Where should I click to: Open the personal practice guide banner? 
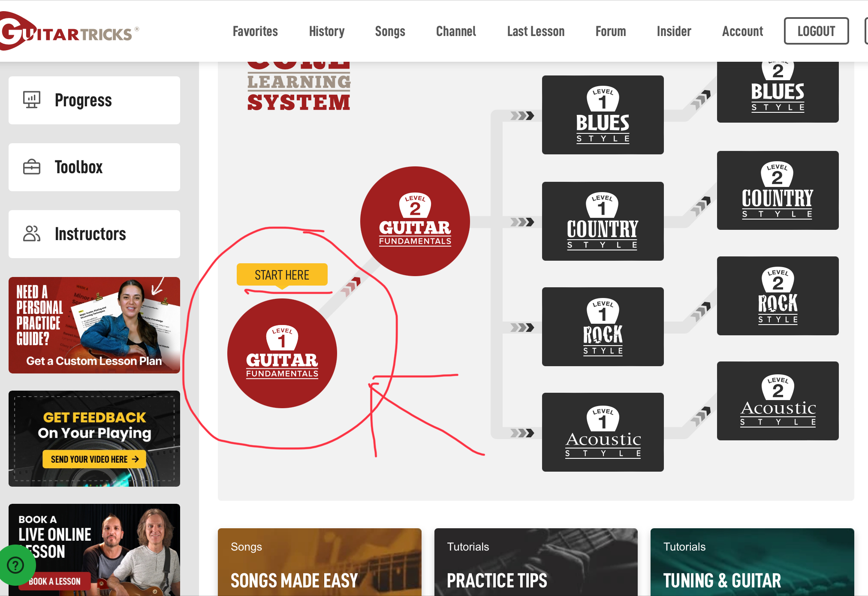coord(94,325)
